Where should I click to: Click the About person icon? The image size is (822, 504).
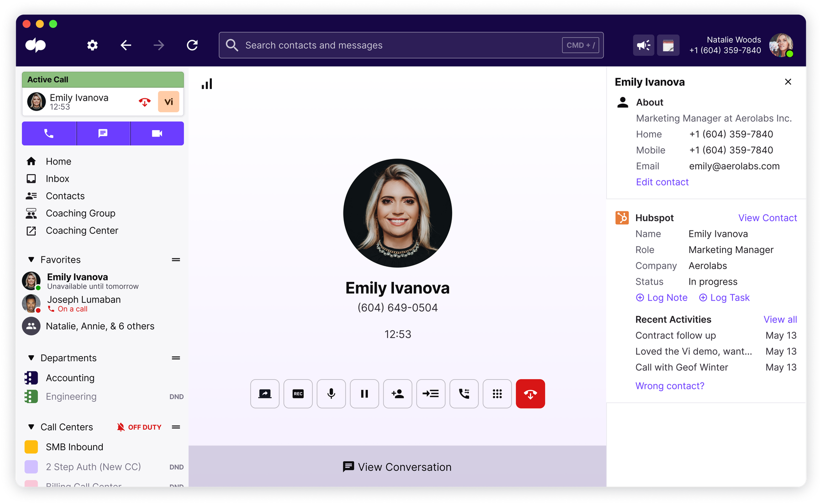[622, 102]
